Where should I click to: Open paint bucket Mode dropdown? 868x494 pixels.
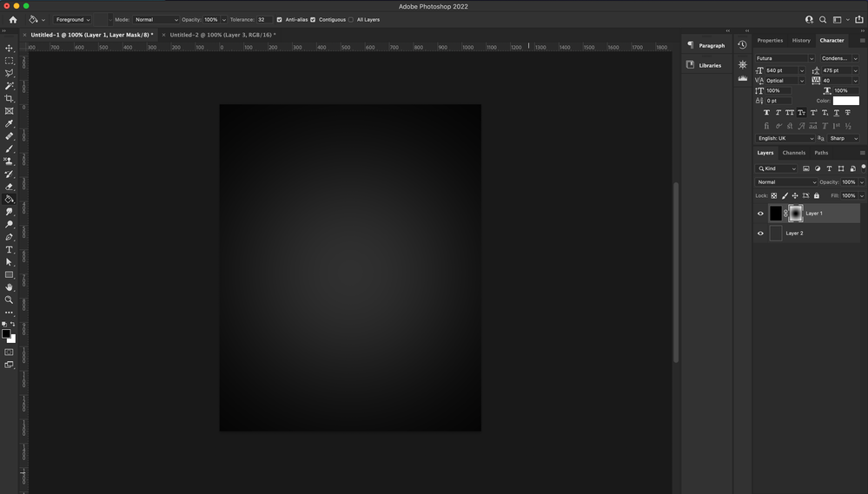156,19
